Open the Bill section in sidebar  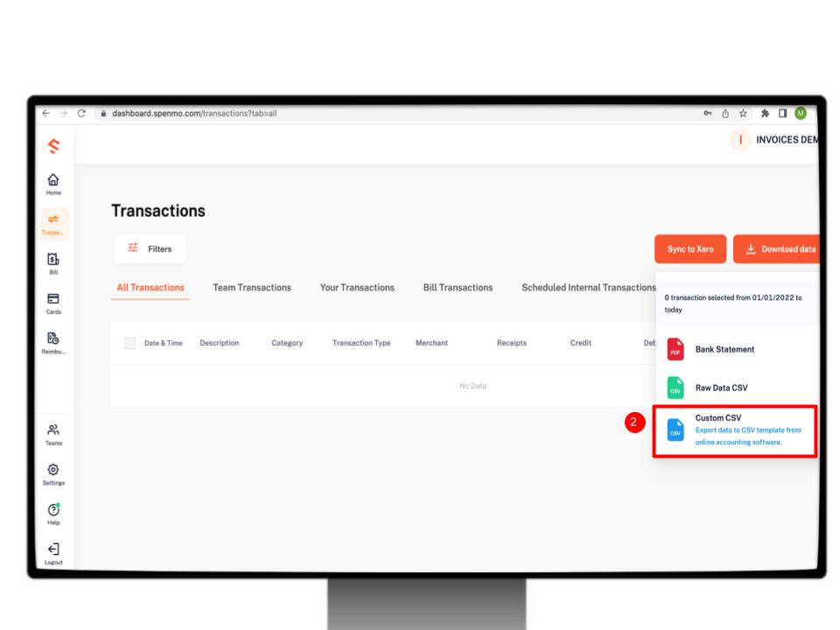[53, 263]
